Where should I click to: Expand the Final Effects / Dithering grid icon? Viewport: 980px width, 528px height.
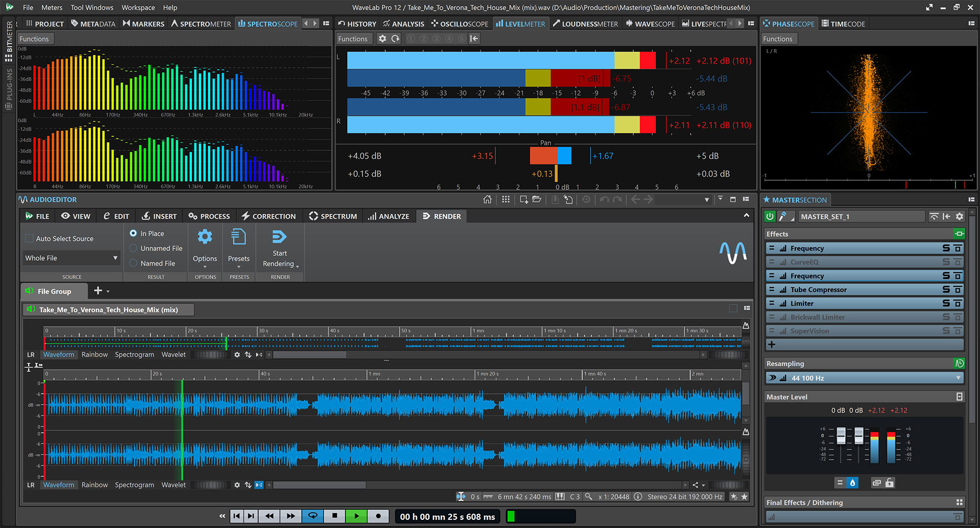[959, 502]
